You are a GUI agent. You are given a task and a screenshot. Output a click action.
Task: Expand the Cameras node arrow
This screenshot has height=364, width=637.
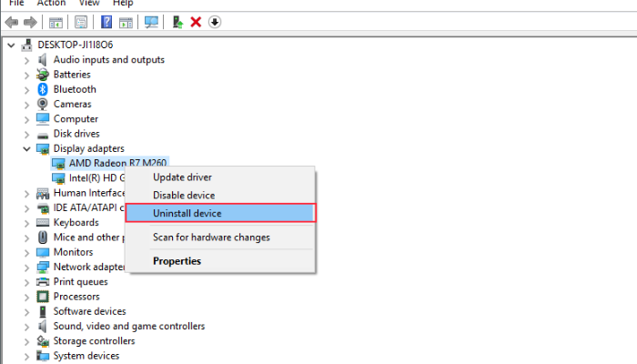[26, 105]
